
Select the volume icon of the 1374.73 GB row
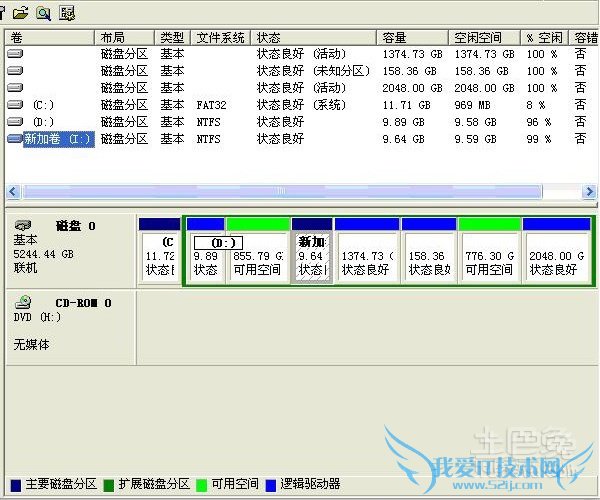click(15, 54)
